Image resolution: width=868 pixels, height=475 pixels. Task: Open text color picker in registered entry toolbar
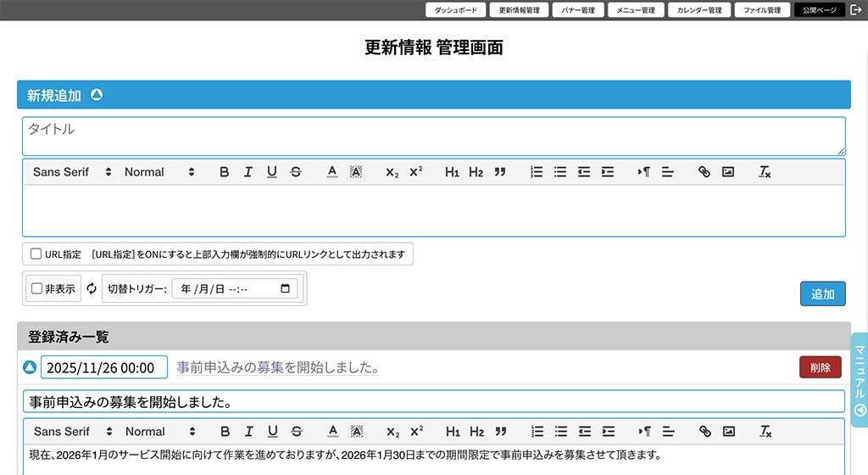point(332,431)
